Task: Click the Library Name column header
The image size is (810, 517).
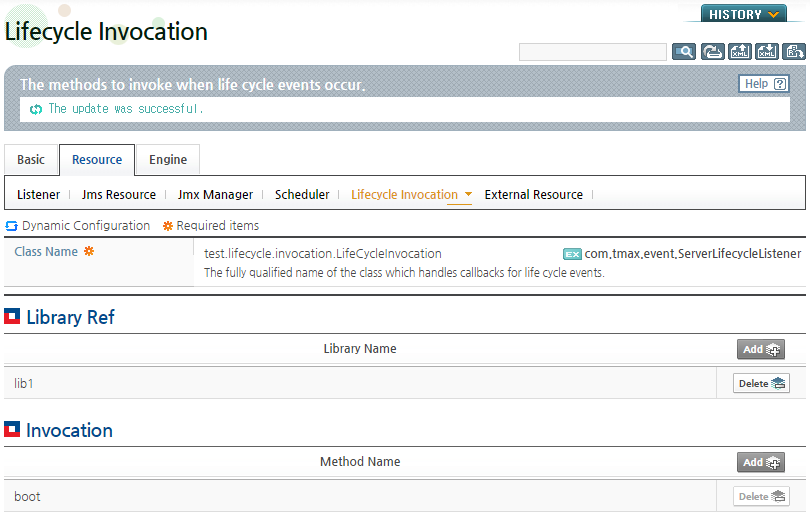Action: [x=360, y=349]
